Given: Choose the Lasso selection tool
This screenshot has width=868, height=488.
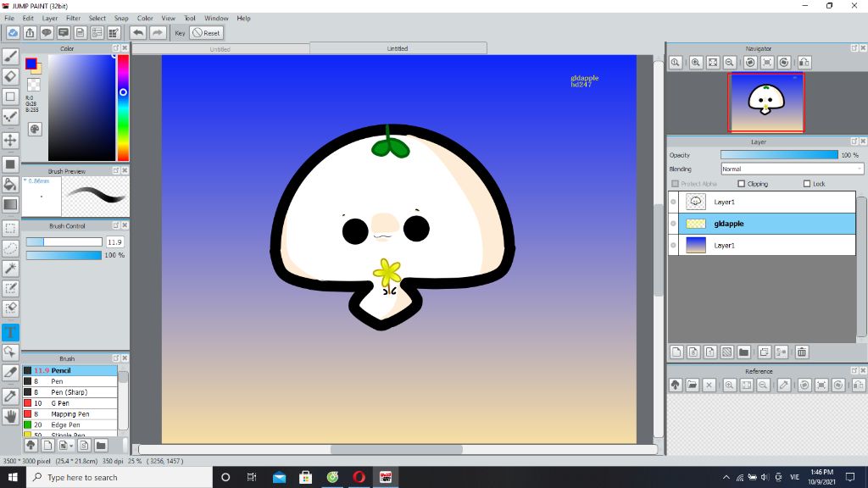Looking at the screenshot, I should pyautogui.click(x=10, y=248).
